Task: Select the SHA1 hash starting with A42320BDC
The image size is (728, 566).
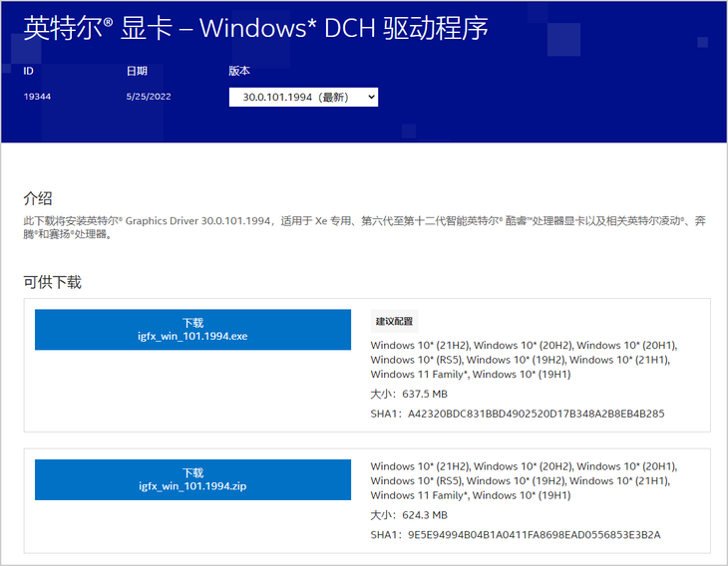Action: tap(535, 414)
